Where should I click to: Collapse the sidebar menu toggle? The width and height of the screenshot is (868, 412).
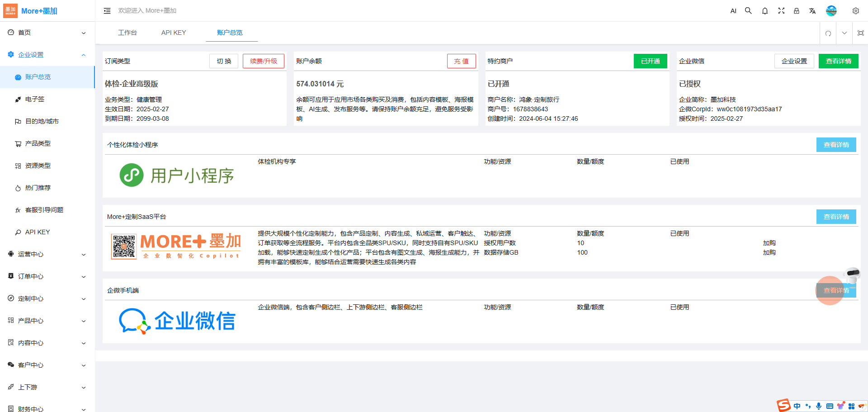pyautogui.click(x=107, y=11)
